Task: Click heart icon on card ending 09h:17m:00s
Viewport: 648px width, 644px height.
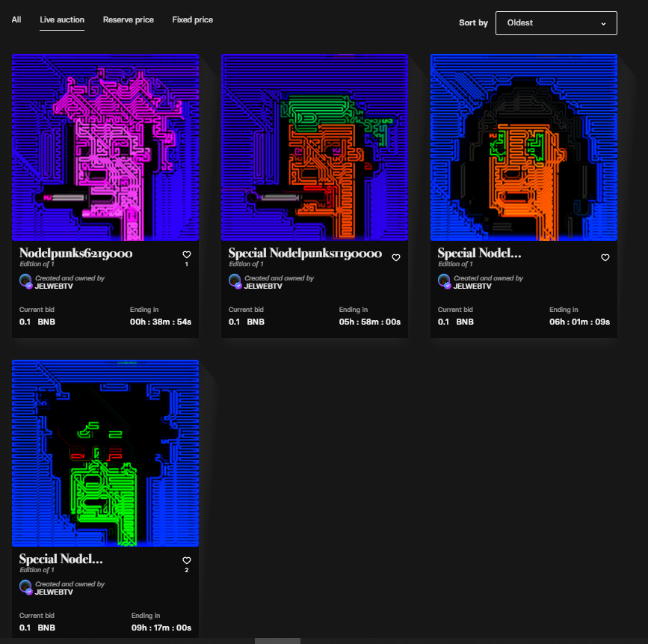Action: [x=187, y=560]
